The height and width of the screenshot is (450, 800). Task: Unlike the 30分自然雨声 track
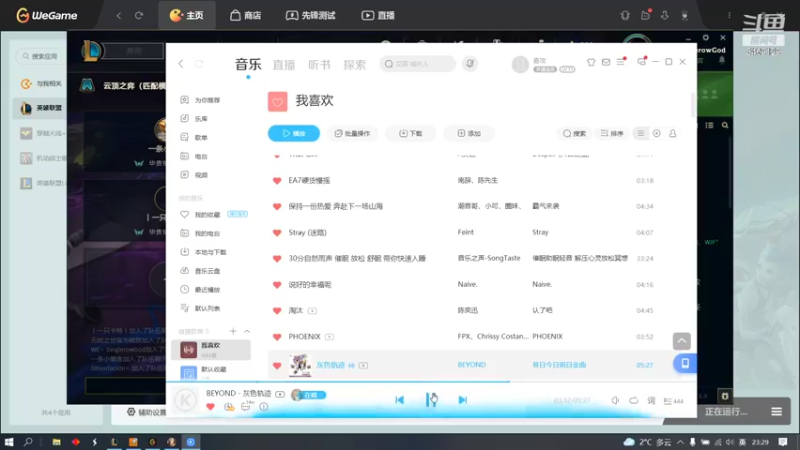[x=277, y=259]
